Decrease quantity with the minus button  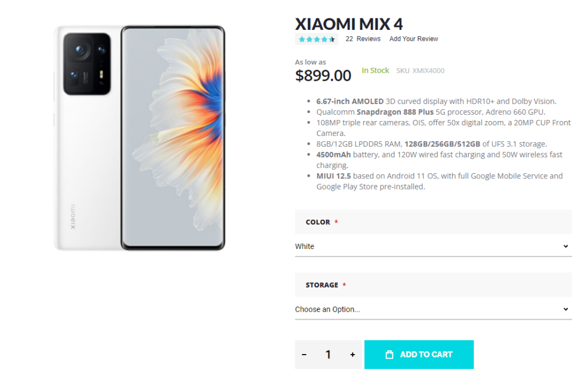[x=304, y=355]
